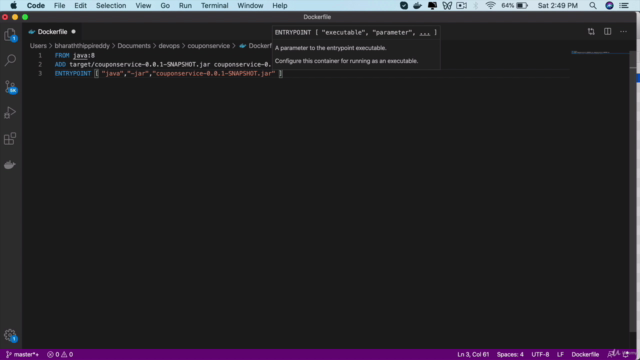Open the Code application menu

[36, 6]
